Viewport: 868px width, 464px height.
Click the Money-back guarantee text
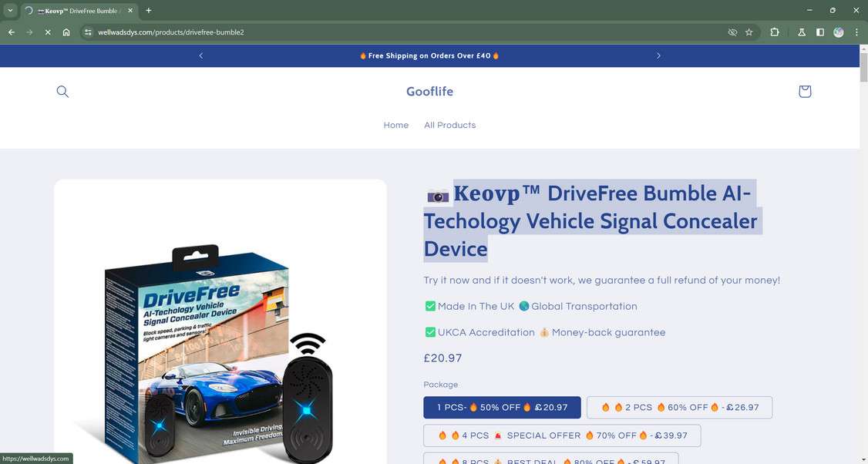(608, 333)
